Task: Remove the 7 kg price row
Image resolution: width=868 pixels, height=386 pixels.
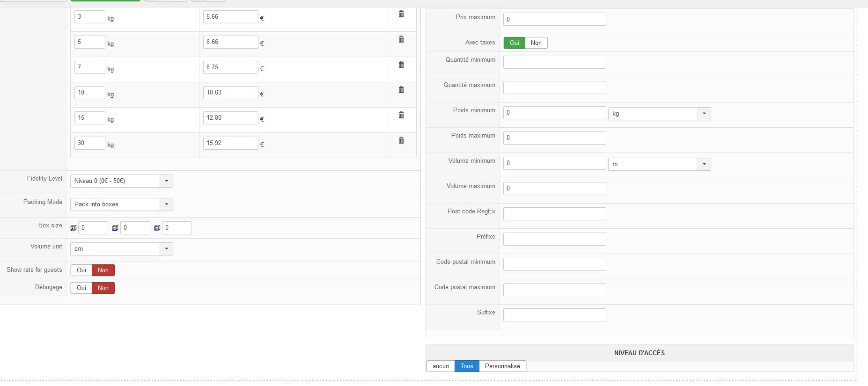Action: 401,65
